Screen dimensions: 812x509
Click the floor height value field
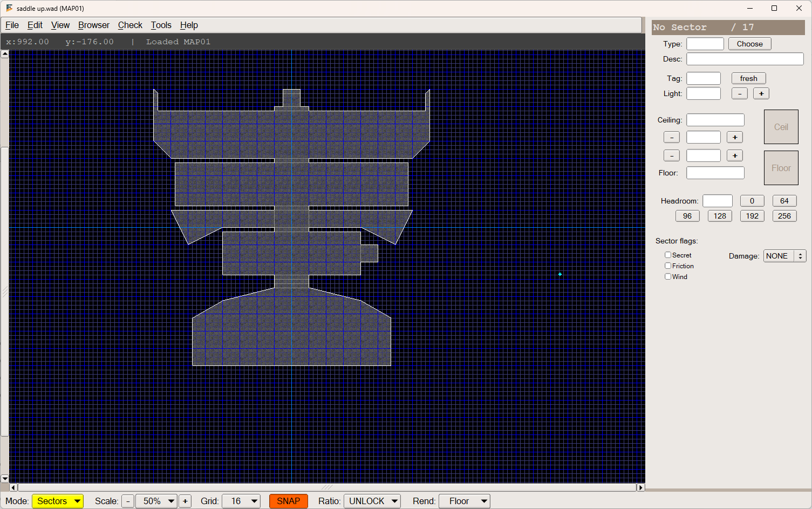704,155
